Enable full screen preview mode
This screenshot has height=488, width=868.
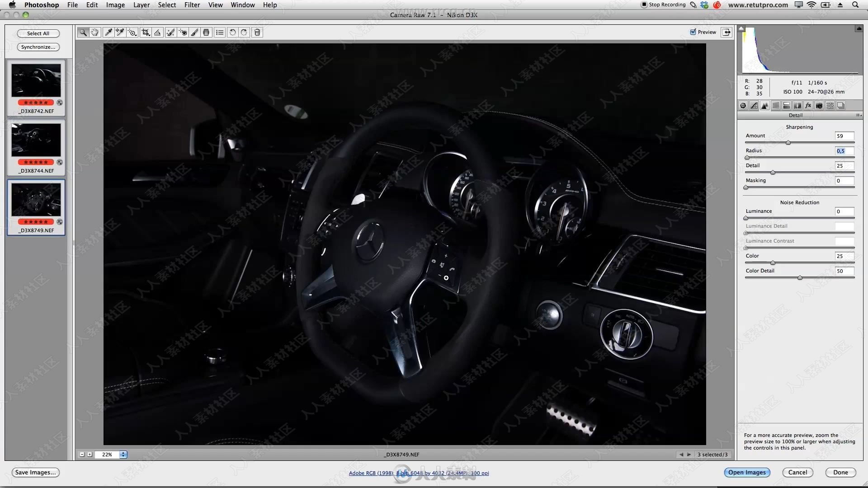(728, 32)
